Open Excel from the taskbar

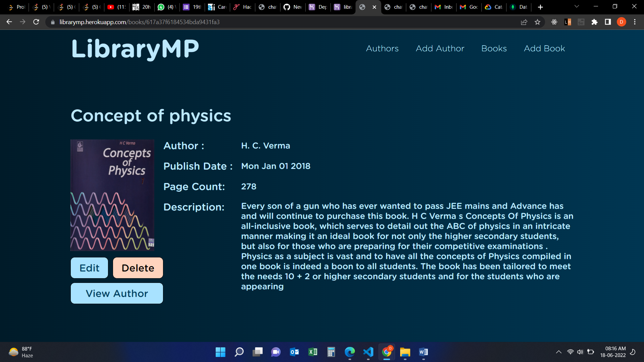coord(313,352)
